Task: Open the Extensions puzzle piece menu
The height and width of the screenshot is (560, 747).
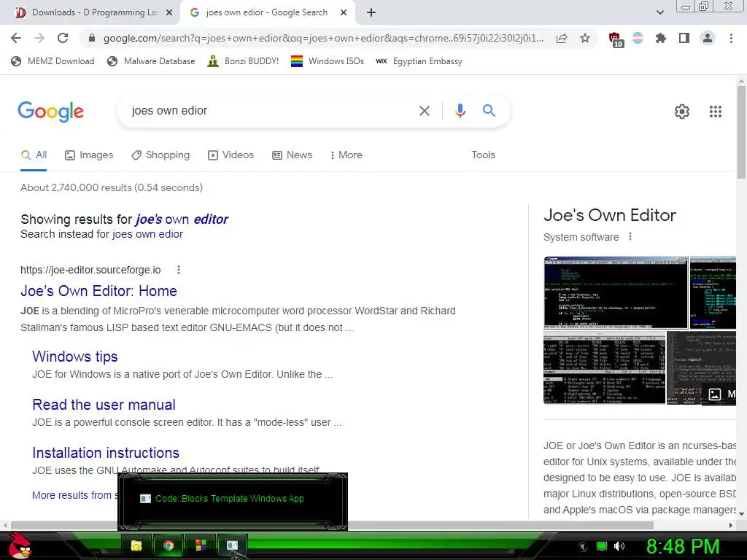Action: [x=660, y=38]
